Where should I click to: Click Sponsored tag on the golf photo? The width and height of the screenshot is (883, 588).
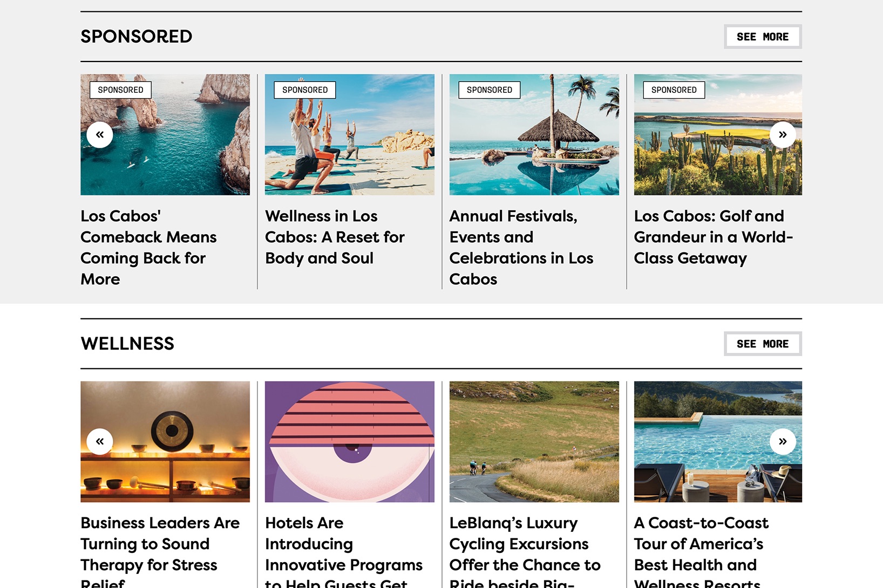[674, 90]
